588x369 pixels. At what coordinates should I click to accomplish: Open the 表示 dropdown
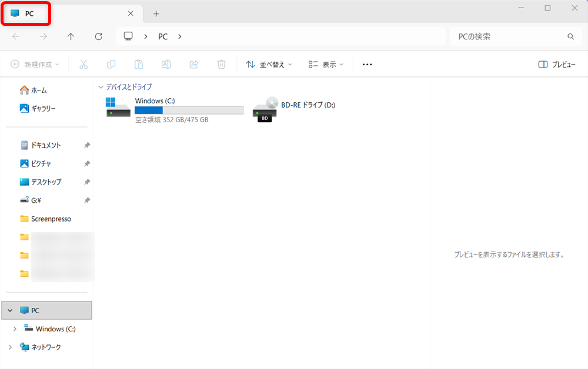pos(326,64)
